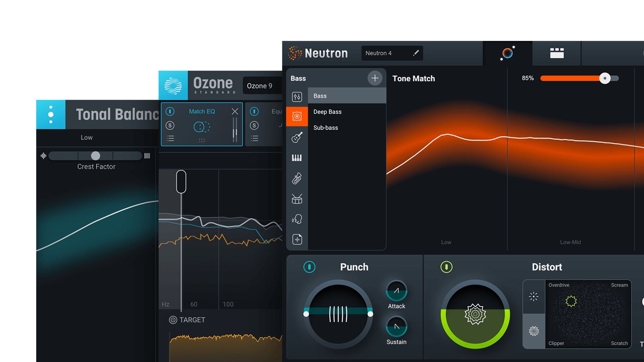Click the Punch main dial
Viewport: 644px width, 362px height.
point(338,314)
